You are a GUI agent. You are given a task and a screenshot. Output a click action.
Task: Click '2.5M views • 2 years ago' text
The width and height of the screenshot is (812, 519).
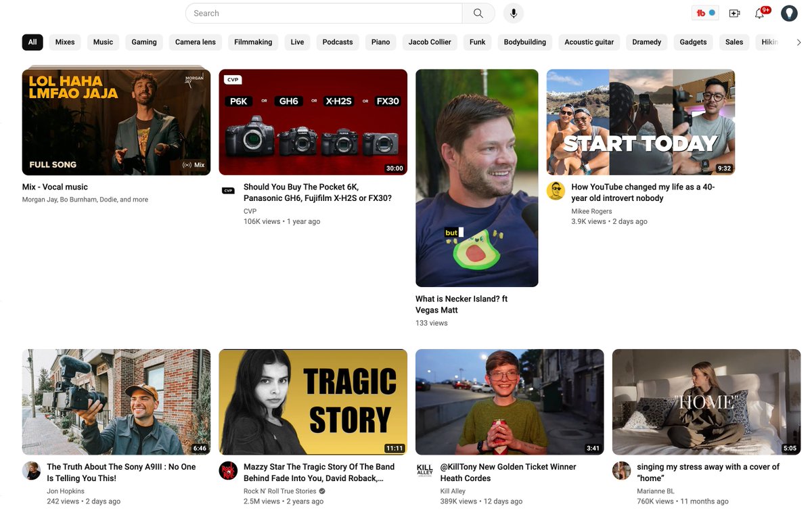[284, 501]
